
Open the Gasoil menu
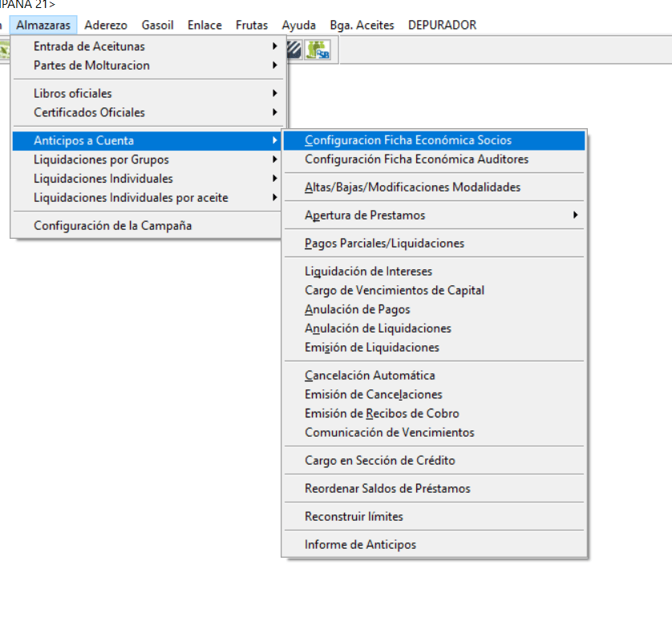[157, 25]
